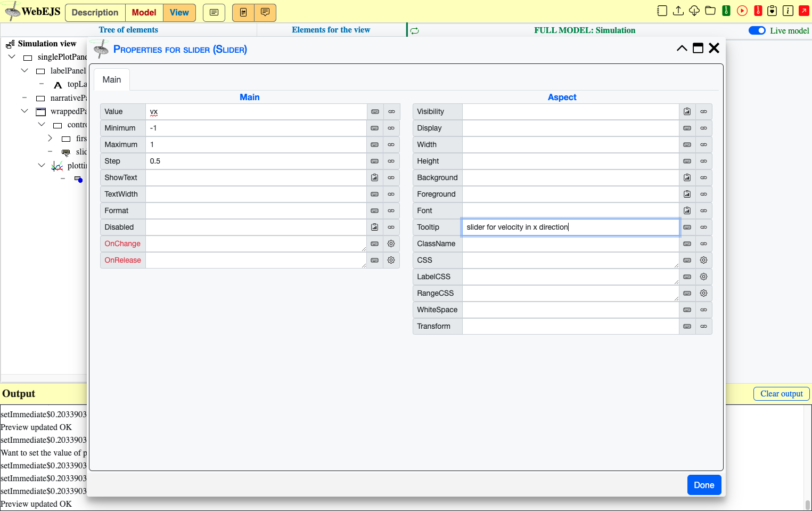812x511 pixels.
Task: Switch to the Description tab
Action: coord(95,12)
